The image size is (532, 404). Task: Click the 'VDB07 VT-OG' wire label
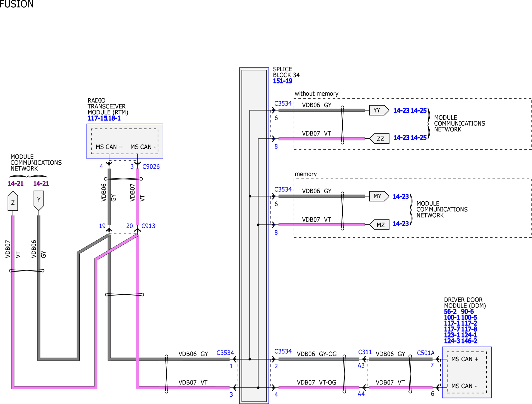coord(316,382)
